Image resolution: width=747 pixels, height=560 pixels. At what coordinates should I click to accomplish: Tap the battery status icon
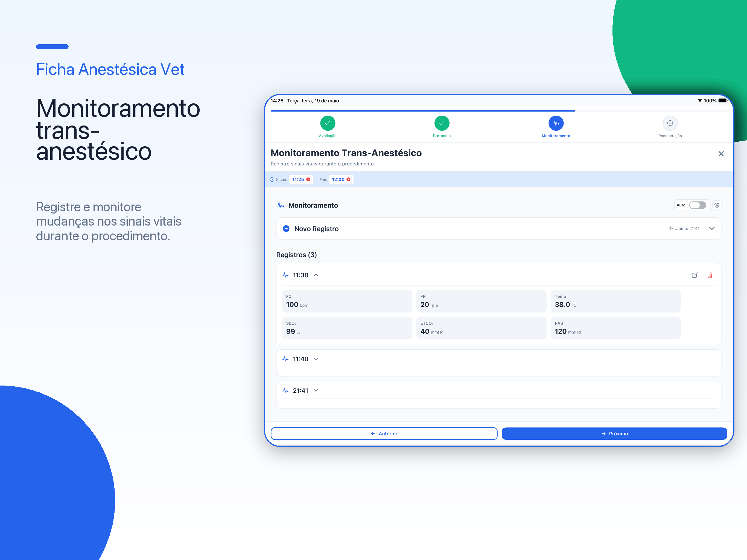coord(723,101)
